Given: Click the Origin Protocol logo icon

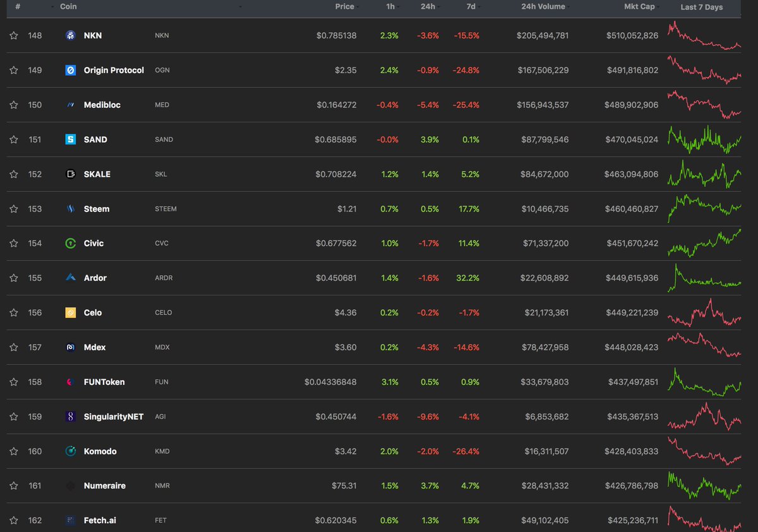Looking at the screenshot, I should pyautogui.click(x=71, y=70).
